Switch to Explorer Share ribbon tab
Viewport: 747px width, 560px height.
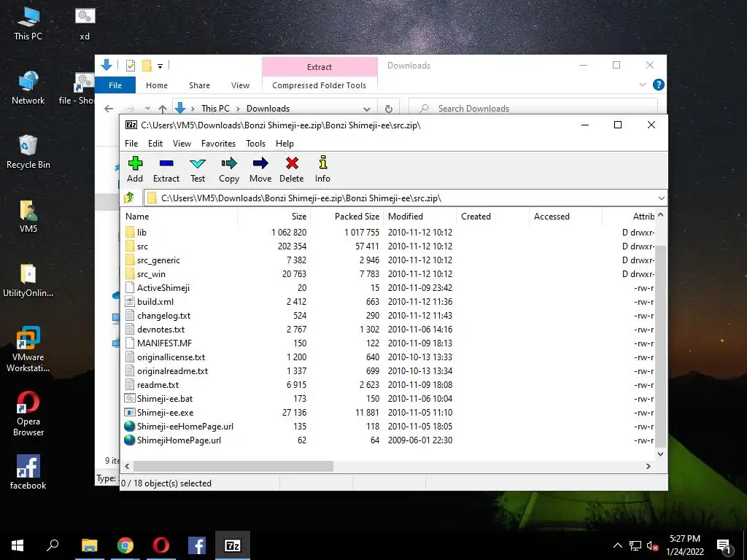click(x=199, y=85)
